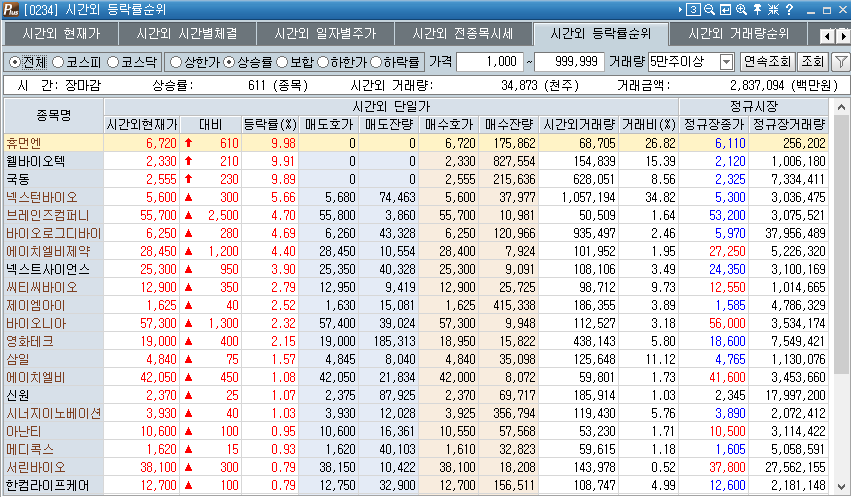Viewport: 851px width, 497px height.
Task: Open 시간외 일자별주가 tab
Action: coord(325,34)
